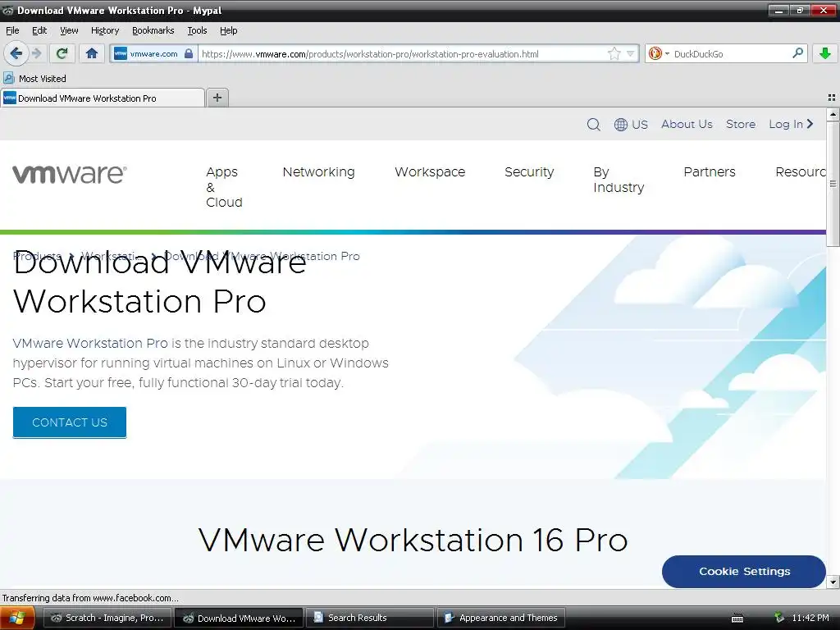Open the Partners navigation item
This screenshot has width=840, height=630.
(x=710, y=172)
